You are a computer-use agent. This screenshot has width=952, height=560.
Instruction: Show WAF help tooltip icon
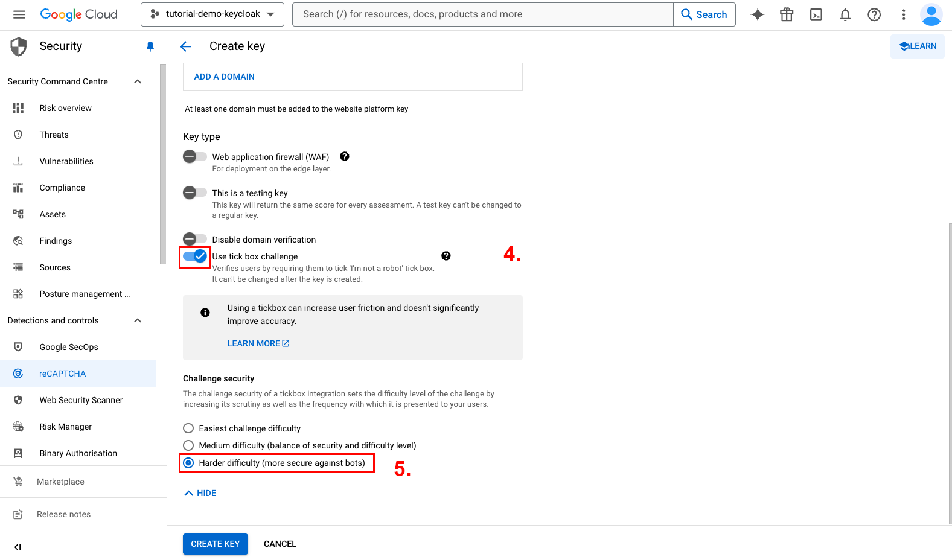click(345, 156)
